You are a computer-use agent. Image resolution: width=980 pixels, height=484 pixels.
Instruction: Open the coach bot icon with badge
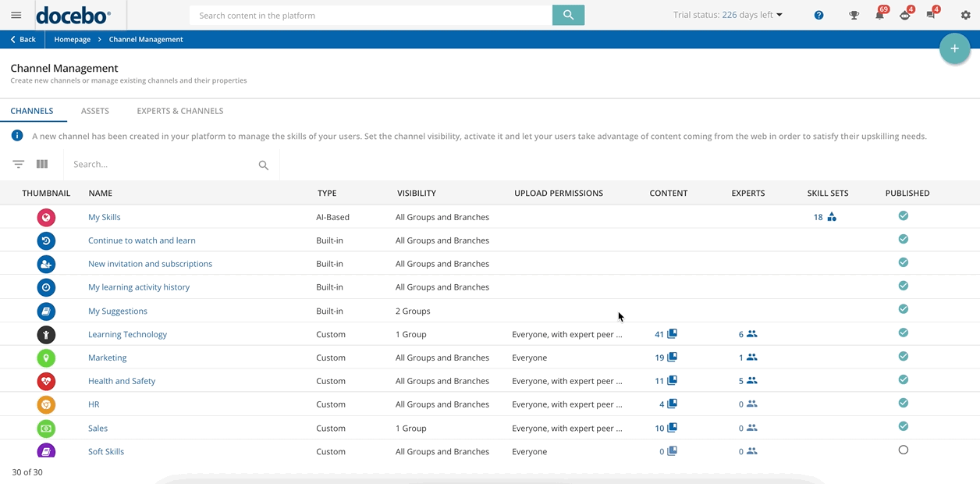(x=905, y=15)
